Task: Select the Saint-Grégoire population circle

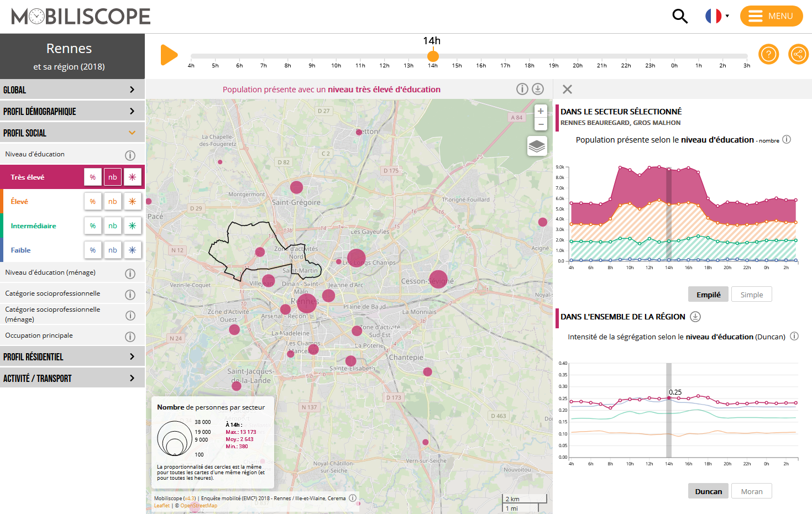Action: pos(297,187)
